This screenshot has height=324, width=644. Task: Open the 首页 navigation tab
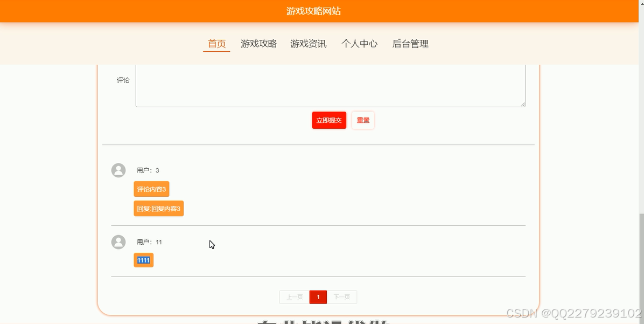[x=216, y=44]
